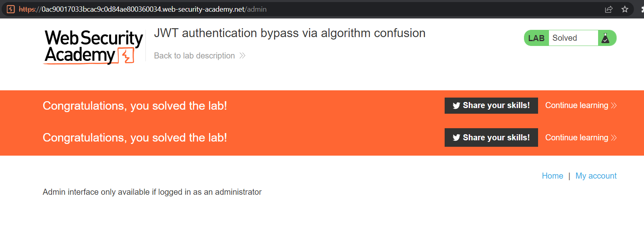This screenshot has height=227, width=644.
Task: Click chevrons next to second Continue learning
Action: tap(614, 137)
